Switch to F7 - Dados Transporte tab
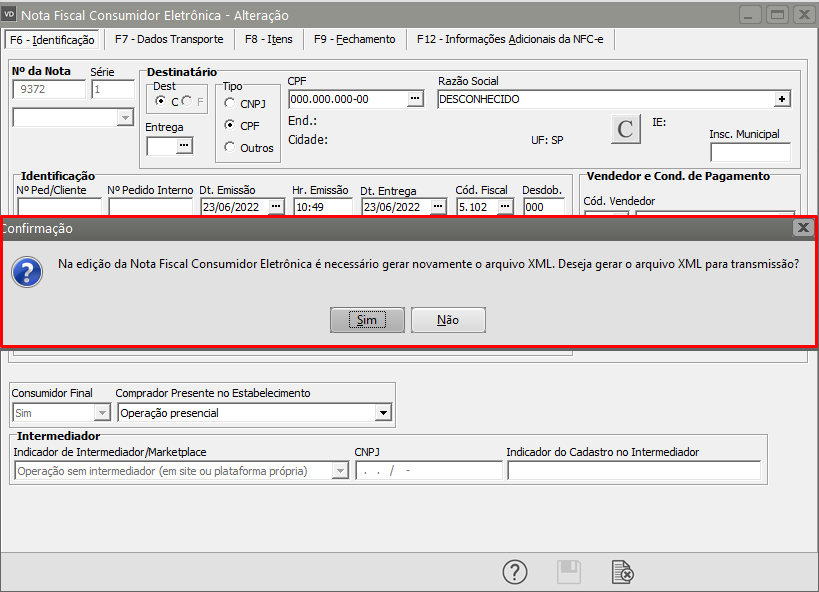Viewport: 819px width, 592px height. click(x=168, y=39)
